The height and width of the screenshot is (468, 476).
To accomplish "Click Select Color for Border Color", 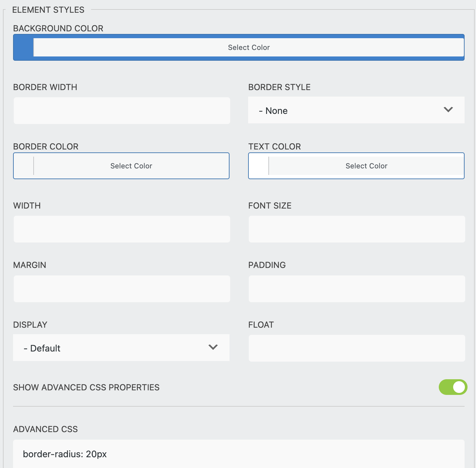I will (131, 166).
